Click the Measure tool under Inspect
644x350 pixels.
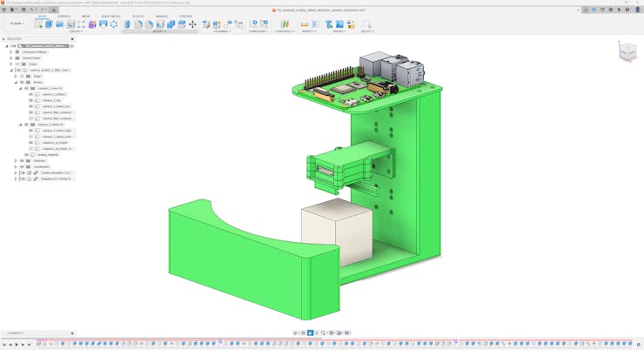tap(305, 24)
